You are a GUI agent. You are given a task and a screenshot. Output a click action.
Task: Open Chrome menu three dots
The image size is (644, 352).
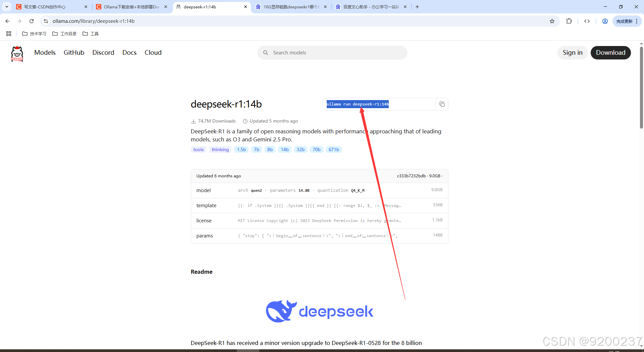pos(637,21)
